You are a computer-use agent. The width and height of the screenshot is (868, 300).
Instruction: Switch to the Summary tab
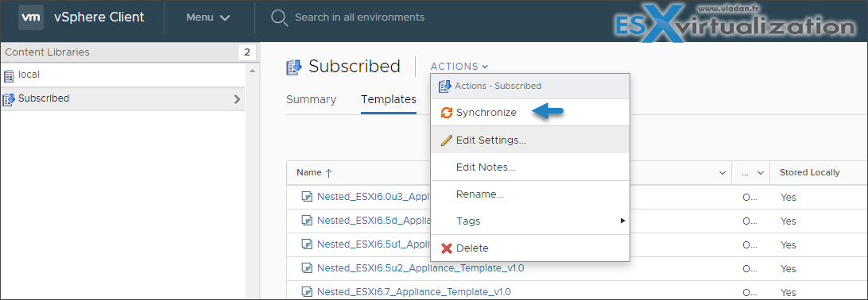click(311, 99)
